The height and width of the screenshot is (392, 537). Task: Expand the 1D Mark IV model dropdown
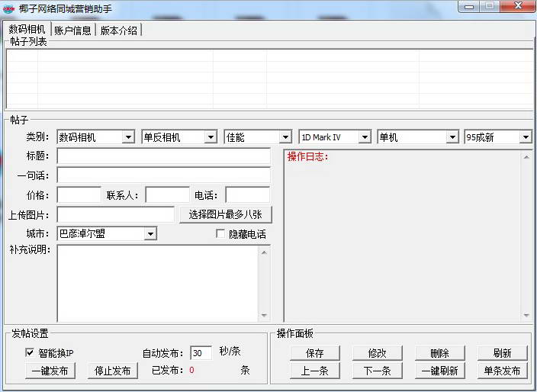334,137
